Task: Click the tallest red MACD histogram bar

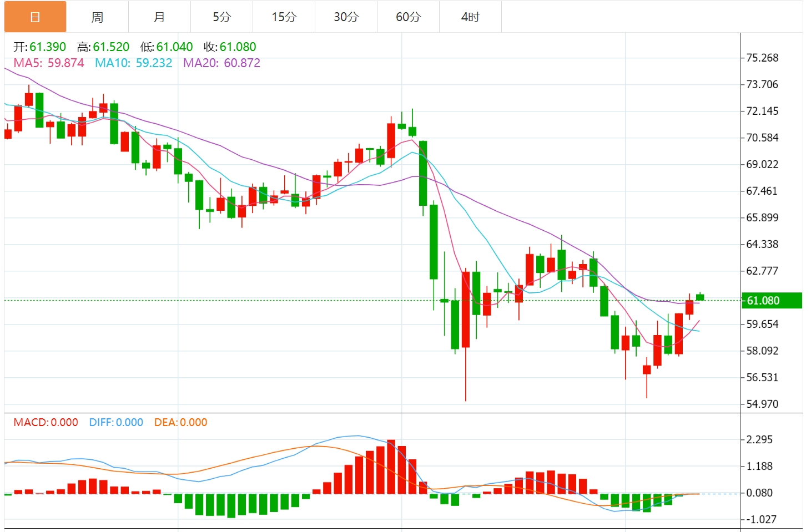Action: (x=391, y=467)
